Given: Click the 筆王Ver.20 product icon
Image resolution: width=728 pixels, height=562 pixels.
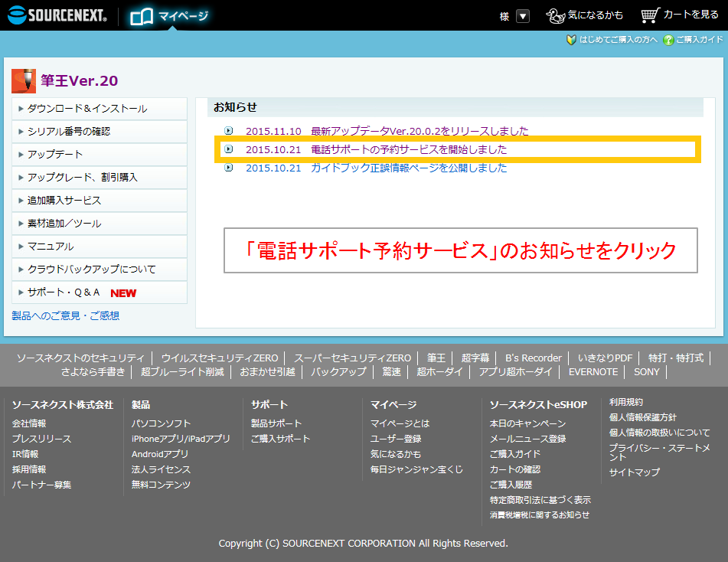Looking at the screenshot, I should pyautogui.click(x=24, y=80).
